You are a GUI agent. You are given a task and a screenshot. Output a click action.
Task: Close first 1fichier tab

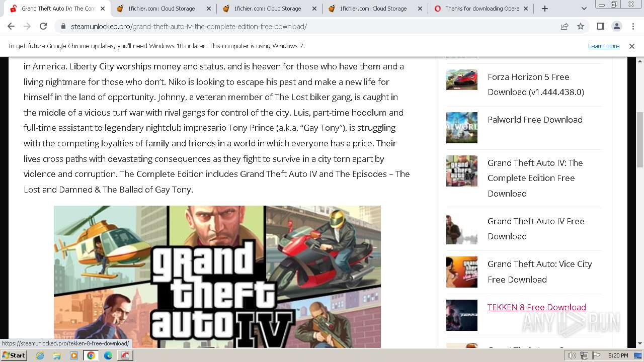click(208, 9)
